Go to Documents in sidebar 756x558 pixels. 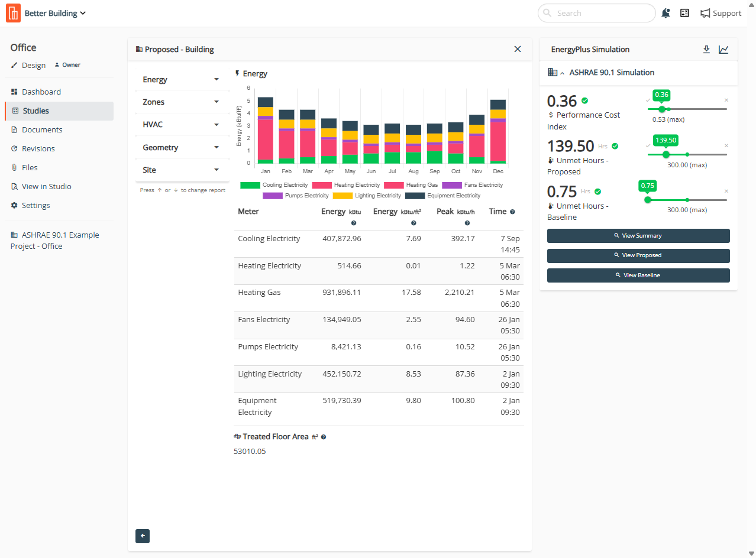tap(42, 129)
